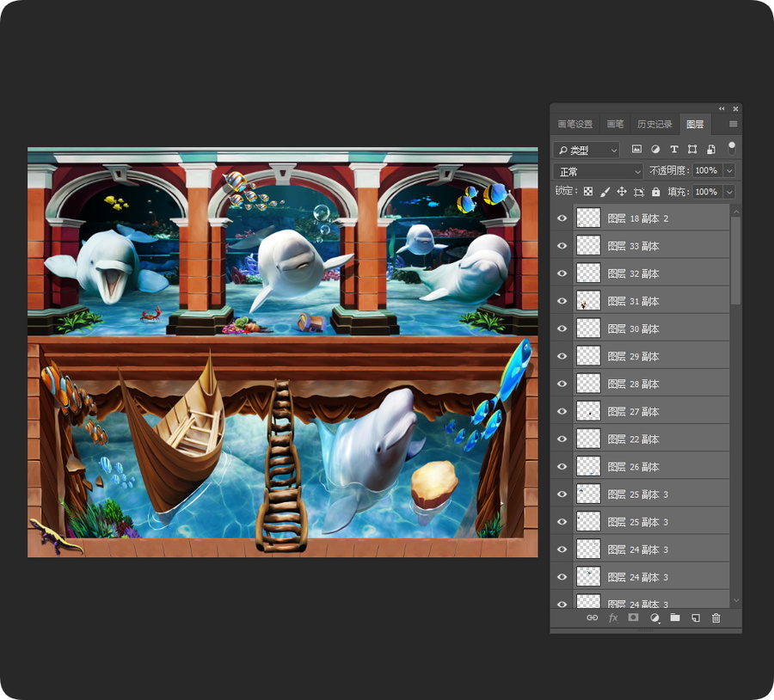Screen dimensions: 774x700
Task: Select layer 图层 31 副本
Action: pos(651,301)
